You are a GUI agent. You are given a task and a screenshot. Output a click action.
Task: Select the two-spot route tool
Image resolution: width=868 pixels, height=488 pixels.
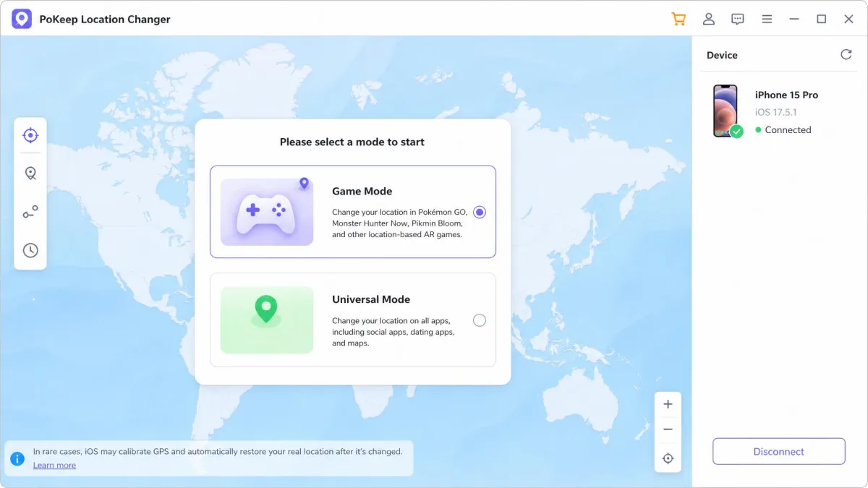click(30, 212)
